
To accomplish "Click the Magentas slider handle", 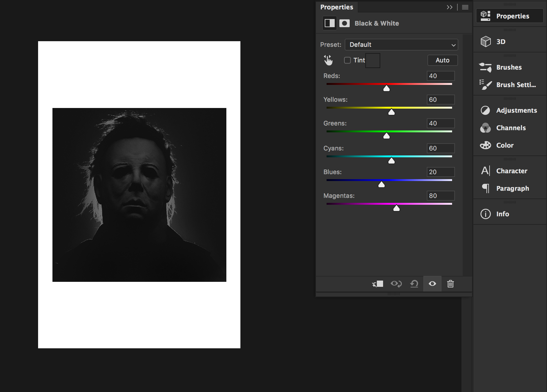I will coord(397,208).
